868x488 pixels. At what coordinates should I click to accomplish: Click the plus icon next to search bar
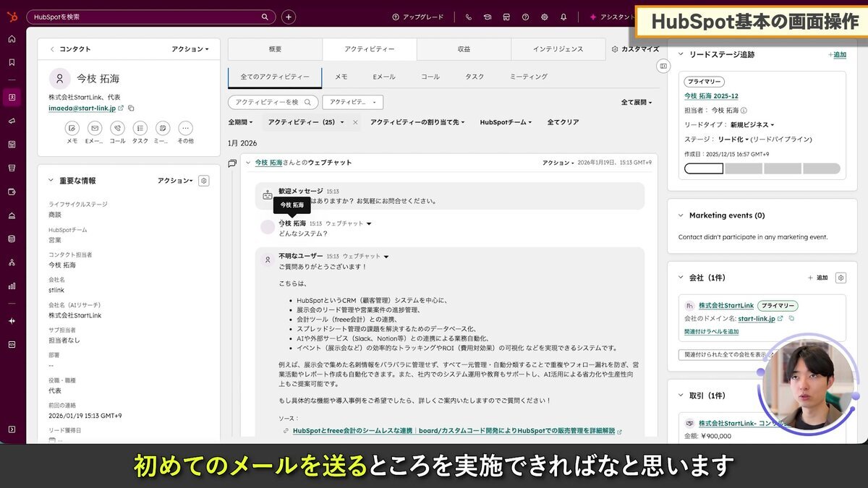point(289,17)
